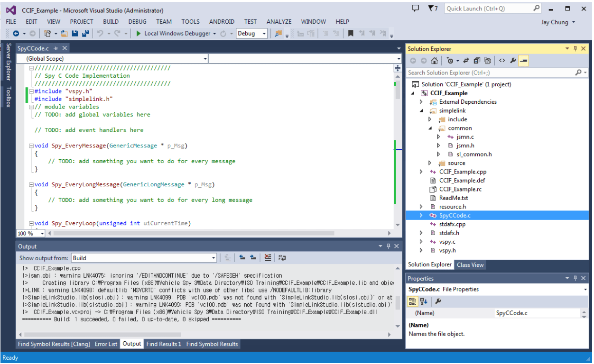
Task: Click the Save All toolbar icon
Action: coord(86,34)
